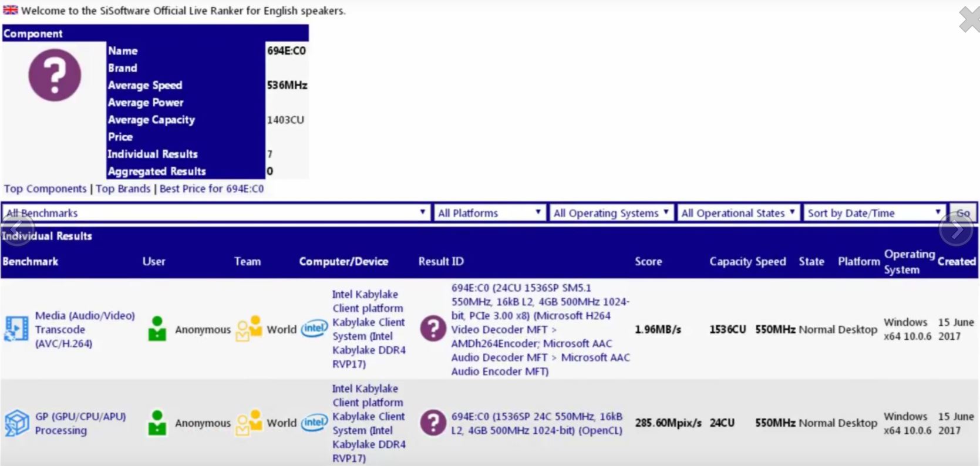Open the Anonymous user link in GP Processing row
980x466 pixels.
(x=203, y=423)
